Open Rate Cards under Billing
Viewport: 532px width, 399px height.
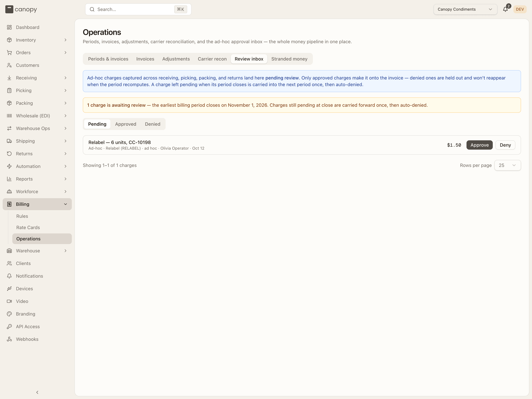click(x=42, y=228)
